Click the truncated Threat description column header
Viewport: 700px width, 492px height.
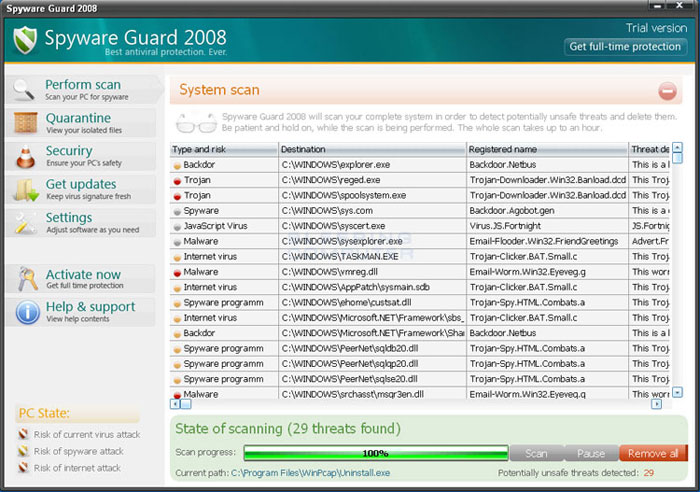(x=650, y=150)
